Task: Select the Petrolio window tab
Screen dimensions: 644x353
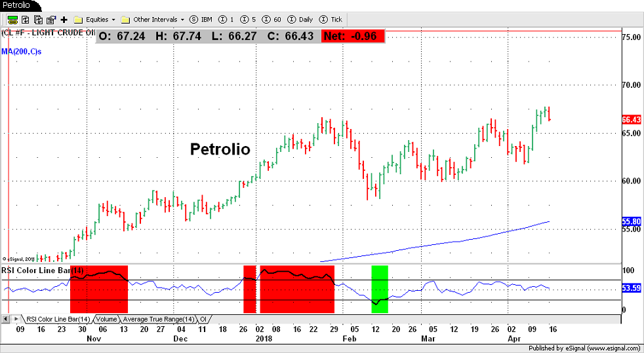Action: [17, 6]
